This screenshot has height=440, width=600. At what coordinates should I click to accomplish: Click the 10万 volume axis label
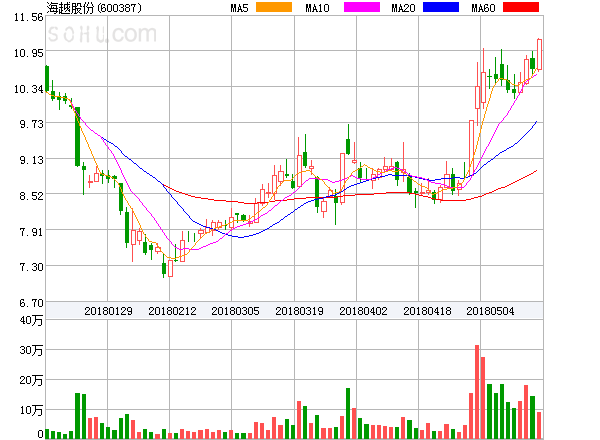coord(31,410)
